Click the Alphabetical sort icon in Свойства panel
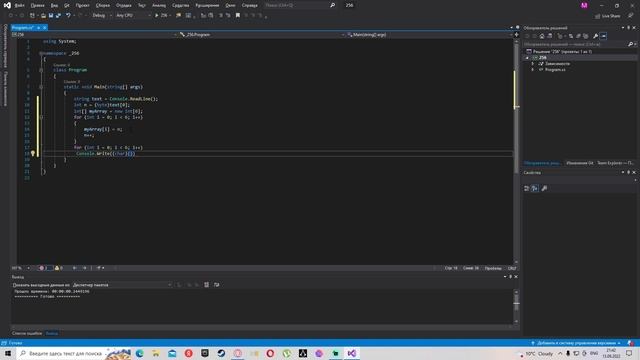The width and height of the screenshot is (640, 360). point(535,188)
